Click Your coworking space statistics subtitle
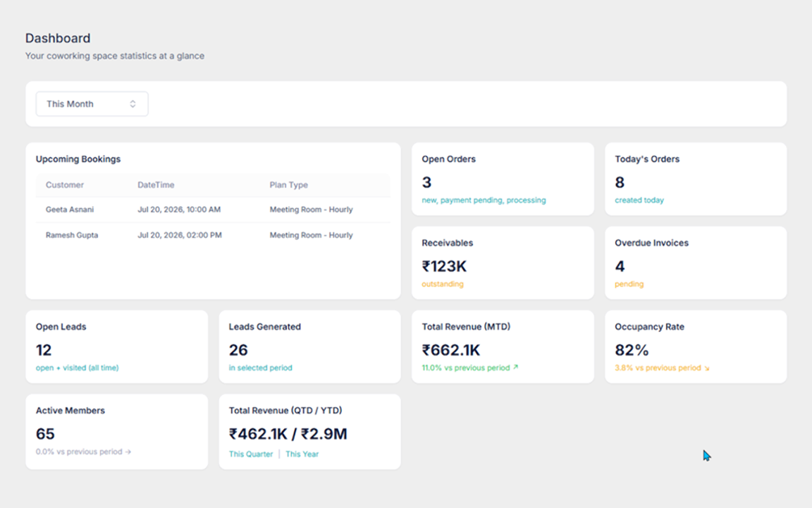 pyautogui.click(x=115, y=56)
